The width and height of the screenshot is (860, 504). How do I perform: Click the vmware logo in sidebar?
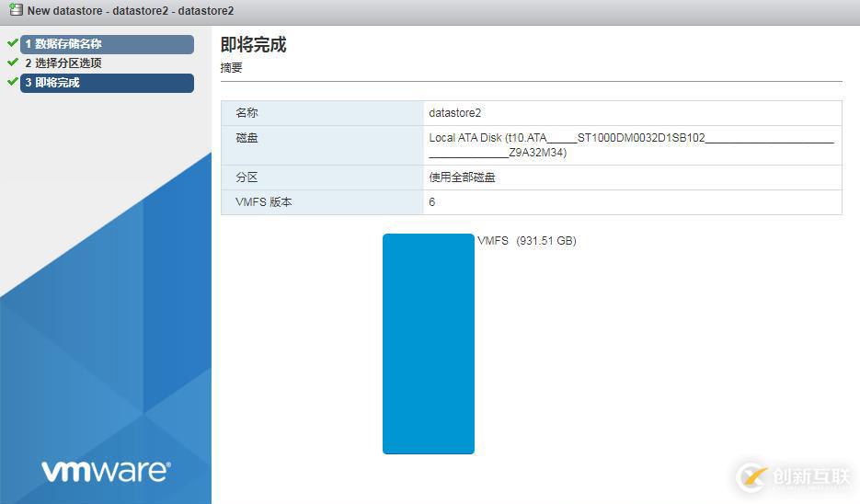pos(106,471)
